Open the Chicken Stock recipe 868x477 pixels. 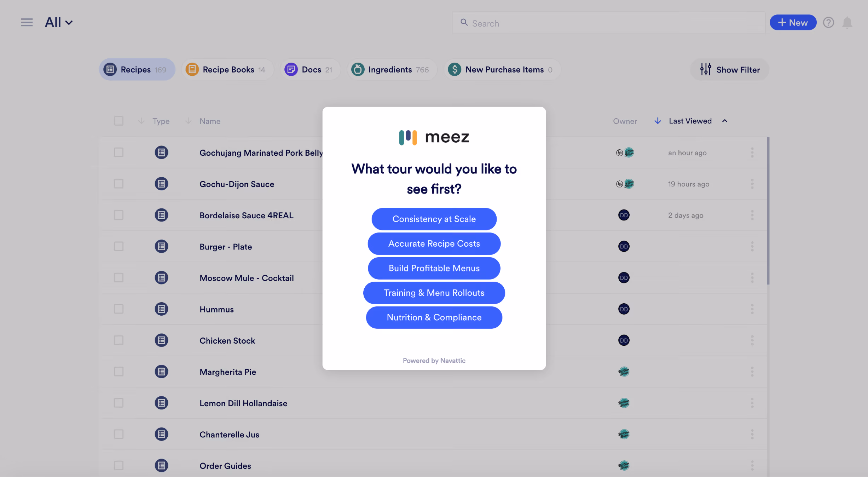coord(227,340)
